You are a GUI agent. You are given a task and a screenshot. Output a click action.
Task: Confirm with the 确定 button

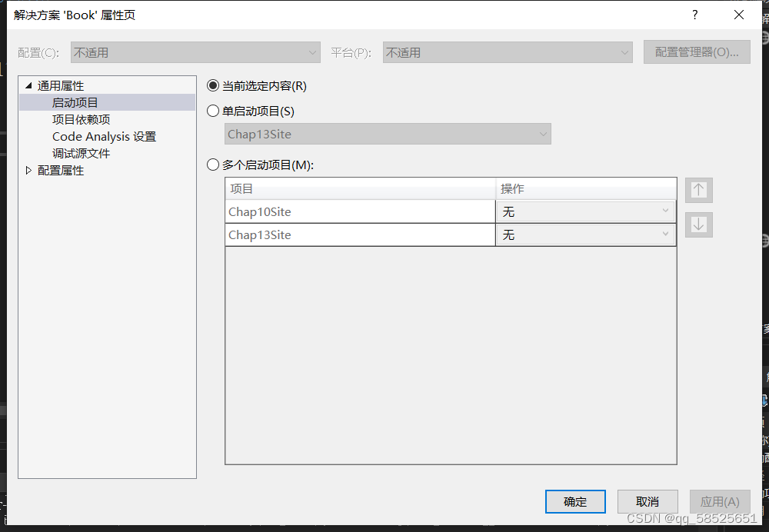[x=575, y=501]
